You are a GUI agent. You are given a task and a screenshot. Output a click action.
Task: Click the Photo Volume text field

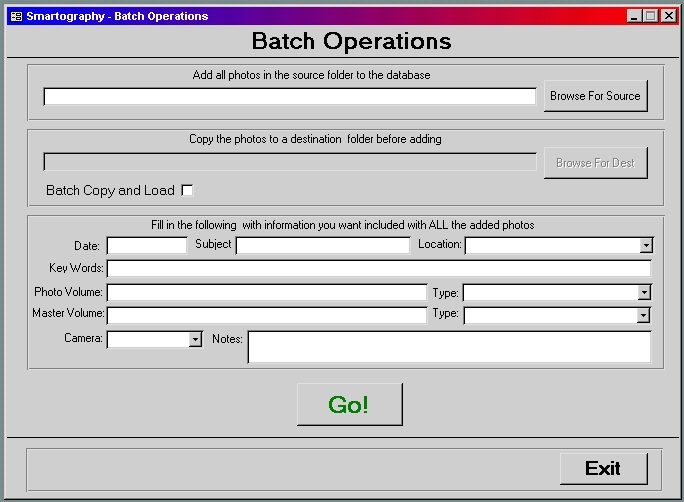pyautogui.click(x=267, y=292)
